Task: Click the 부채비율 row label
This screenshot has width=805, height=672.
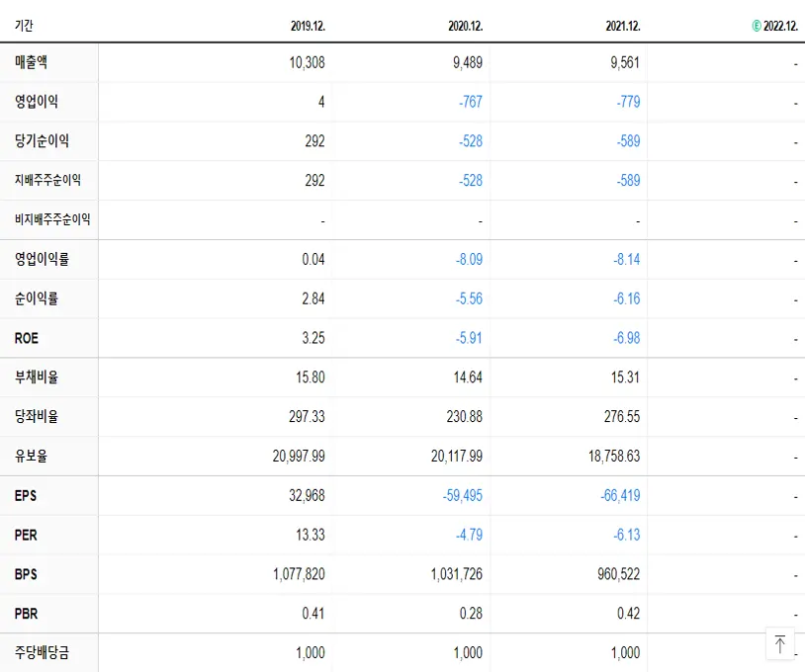Action: tap(37, 377)
